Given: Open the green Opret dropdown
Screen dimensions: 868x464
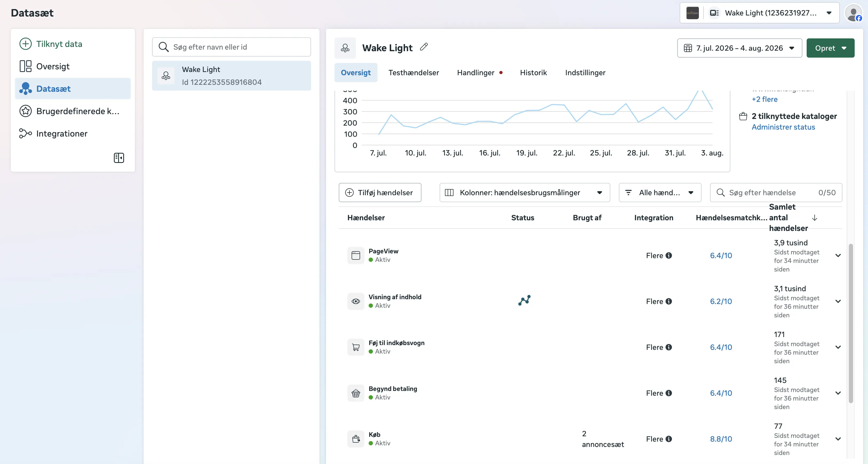Looking at the screenshot, I should point(830,48).
